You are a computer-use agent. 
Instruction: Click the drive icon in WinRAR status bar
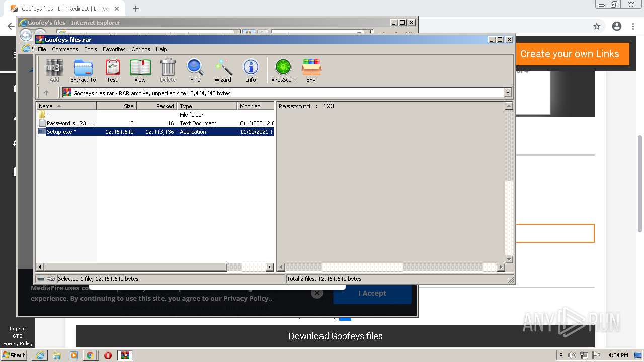click(x=41, y=279)
